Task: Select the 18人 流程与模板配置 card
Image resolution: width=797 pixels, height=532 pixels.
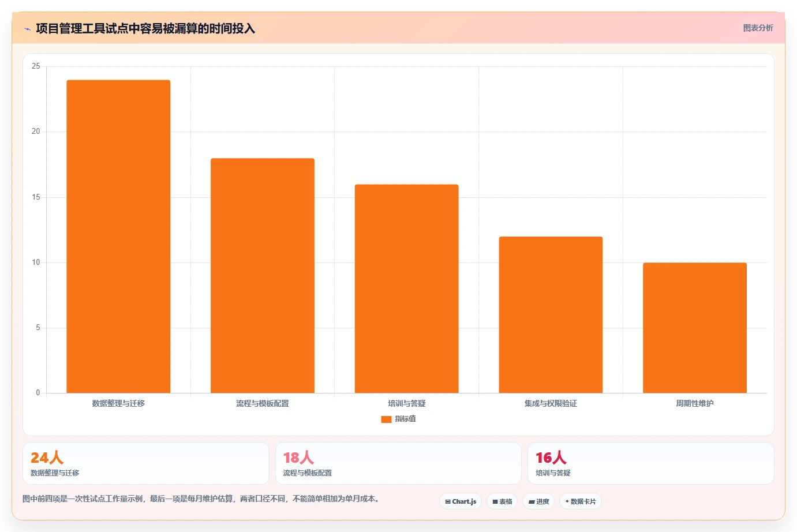Action: (x=398, y=463)
